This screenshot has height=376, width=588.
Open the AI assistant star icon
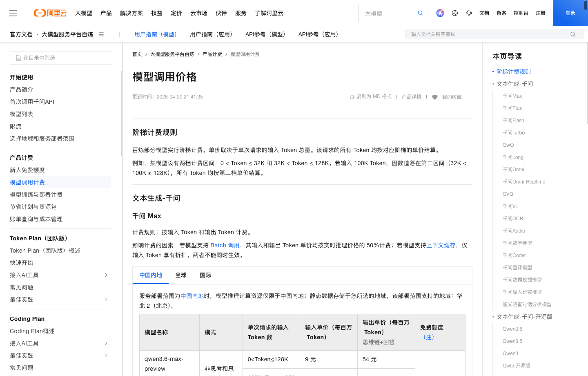tap(440, 13)
